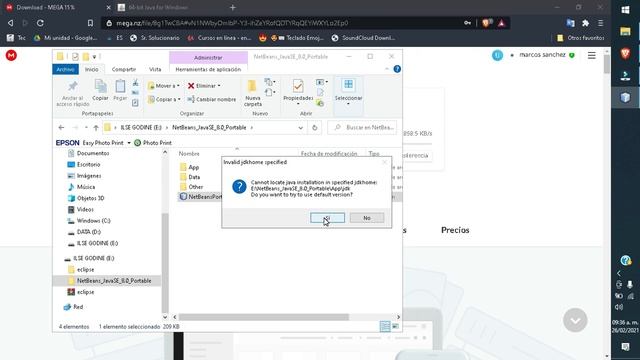640x360 pixels.
Task: Expand the address bar history dropdown
Action: tap(300, 128)
